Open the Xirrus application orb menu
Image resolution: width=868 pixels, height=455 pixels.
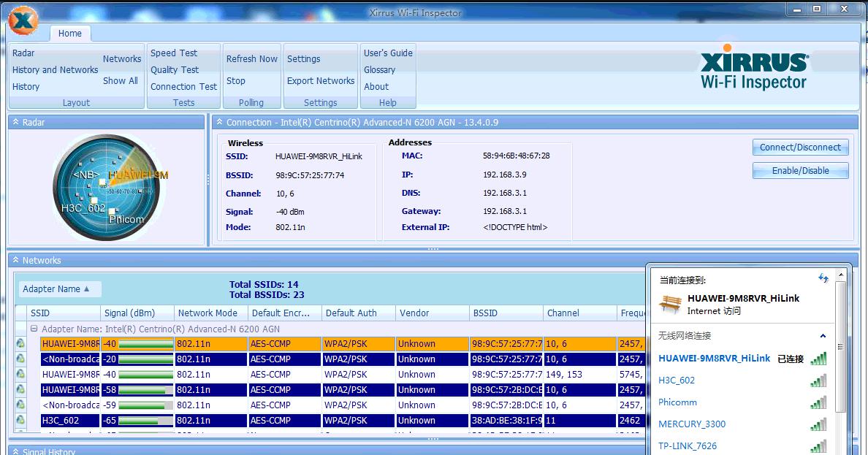tap(23, 20)
